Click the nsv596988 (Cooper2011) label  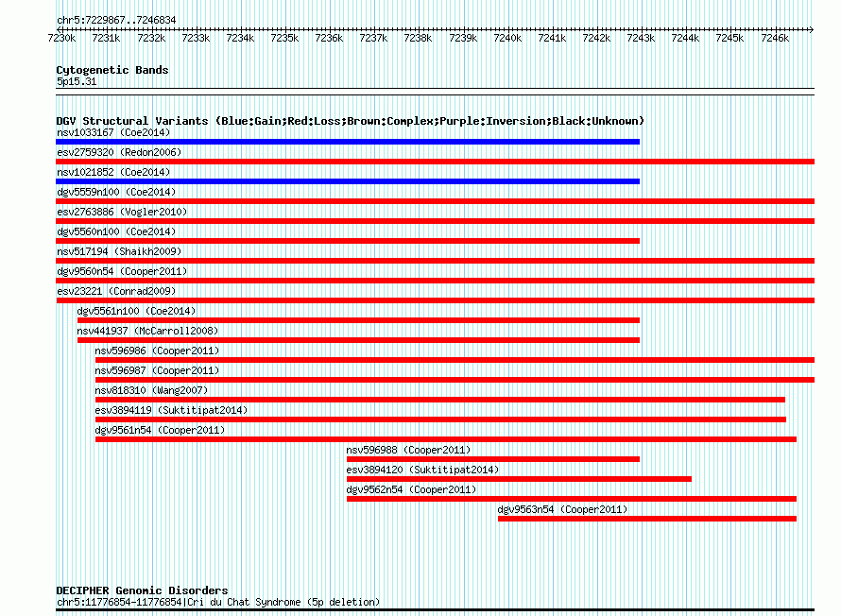pyautogui.click(x=409, y=450)
